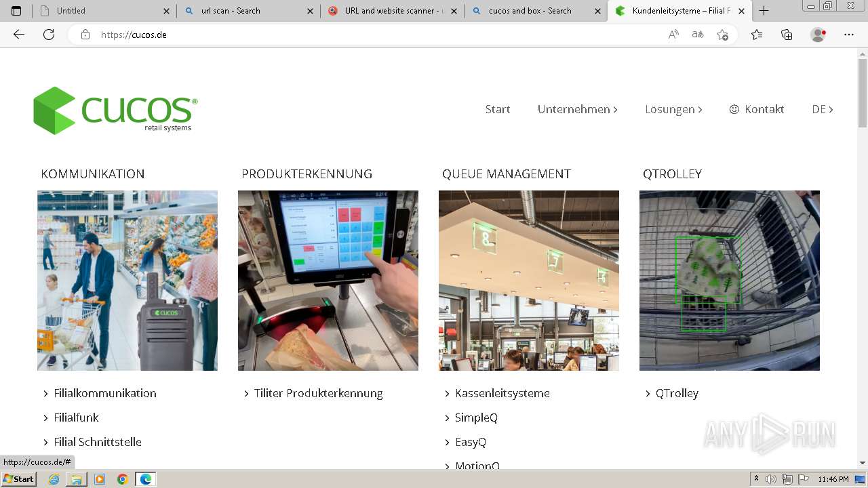Open the volume control in tray

pyautogui.click(x=771, y=479)
